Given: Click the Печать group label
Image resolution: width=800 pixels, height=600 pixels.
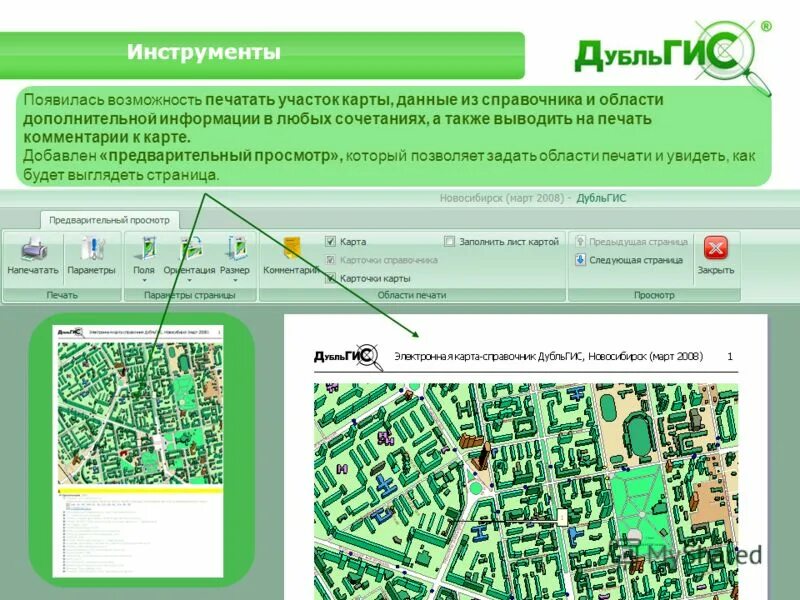Looking at the screenshot, I should click(x=62, y=295).
